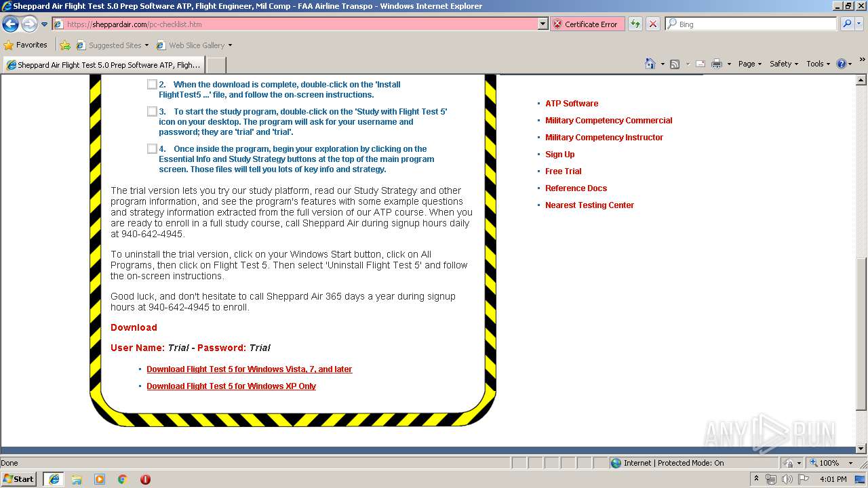Open the Web Slice Gallery dropdown
Screen dimensions: 868x488
[x=194, y=45]
